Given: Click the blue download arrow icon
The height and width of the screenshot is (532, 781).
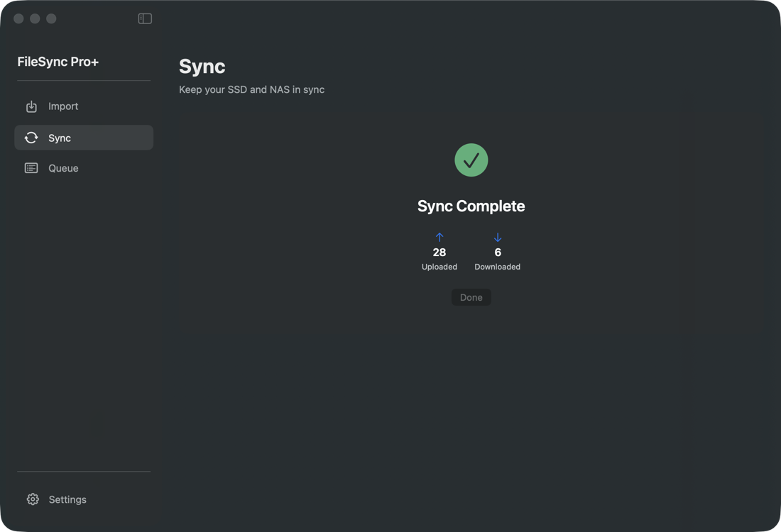Looking at the screenshot, I should tap(497, 237).
